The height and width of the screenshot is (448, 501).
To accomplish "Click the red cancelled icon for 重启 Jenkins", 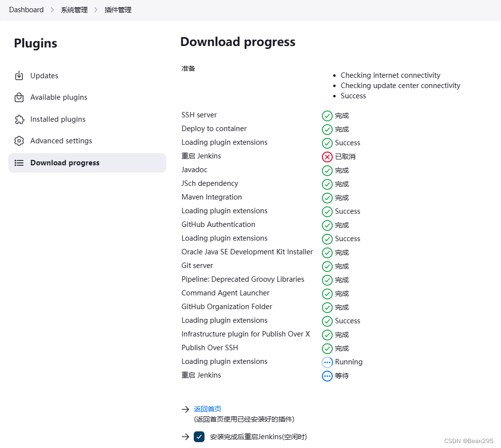I will pyautogui.click(x=327, y=157).
